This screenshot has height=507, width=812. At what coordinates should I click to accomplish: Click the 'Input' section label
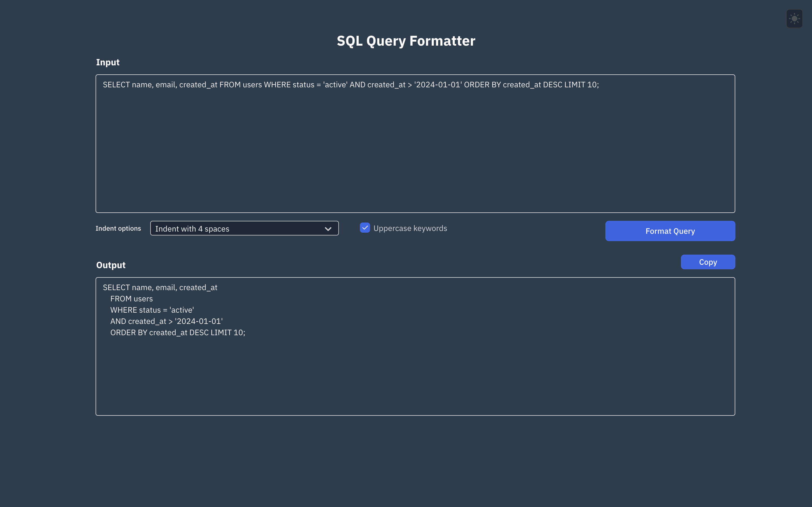click(x=107, y=62)
